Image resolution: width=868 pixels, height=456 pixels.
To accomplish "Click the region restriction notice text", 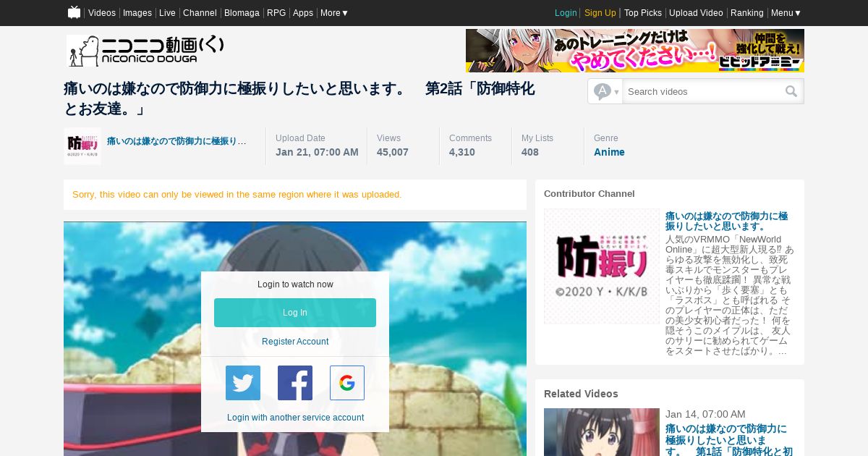I will click(x=237, y=195).
